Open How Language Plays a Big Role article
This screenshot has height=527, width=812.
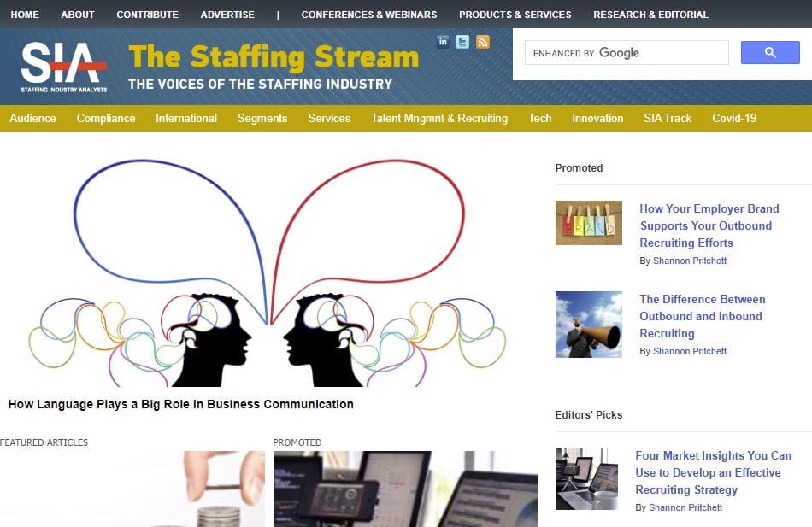pyautogui.click(x=180, y=404)
